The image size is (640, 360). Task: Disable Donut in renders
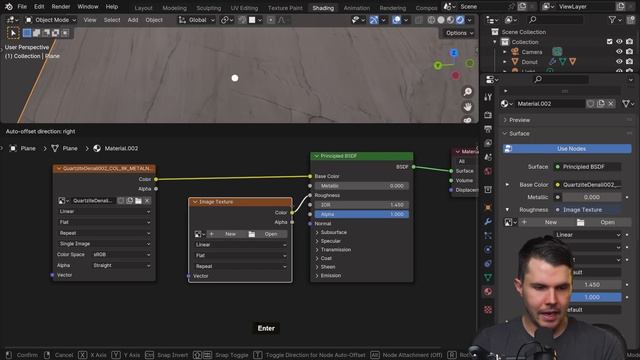click(629, 62)
